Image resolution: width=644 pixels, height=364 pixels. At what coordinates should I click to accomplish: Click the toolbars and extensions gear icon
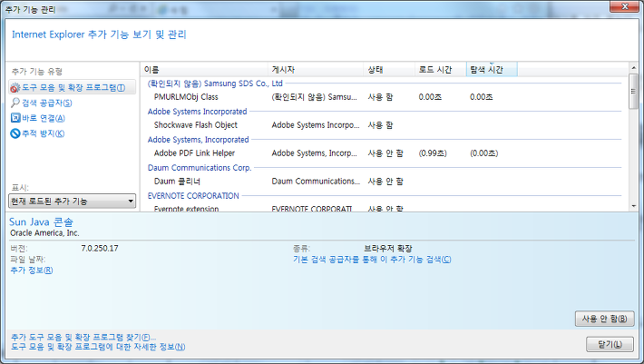15,87
